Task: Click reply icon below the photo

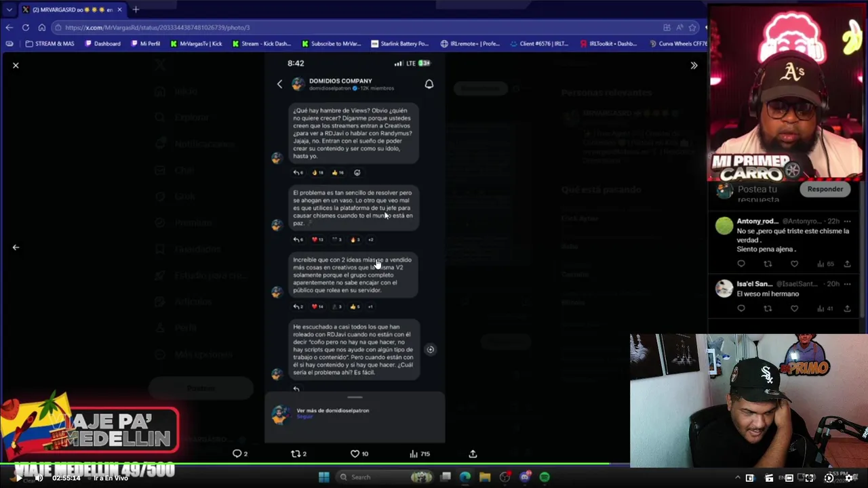Action: coord(237,453)
